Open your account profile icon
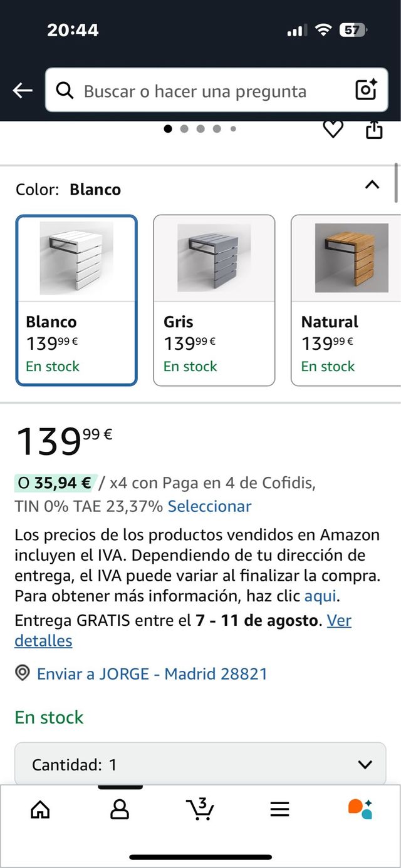The image size is (401, 868). coord(120,809)
